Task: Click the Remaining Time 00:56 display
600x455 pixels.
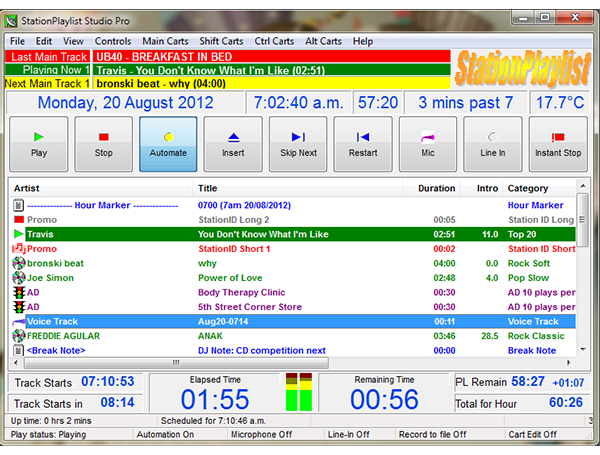Action: click(384, 400)
